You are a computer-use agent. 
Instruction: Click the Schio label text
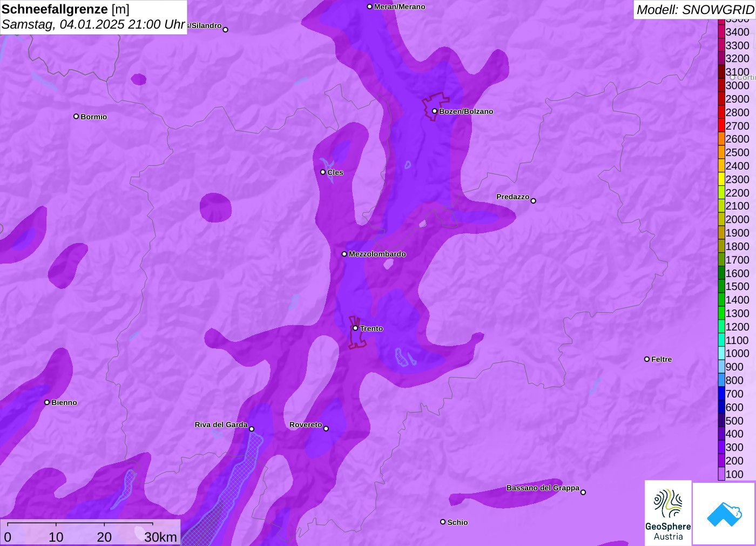tap(458, 522)
